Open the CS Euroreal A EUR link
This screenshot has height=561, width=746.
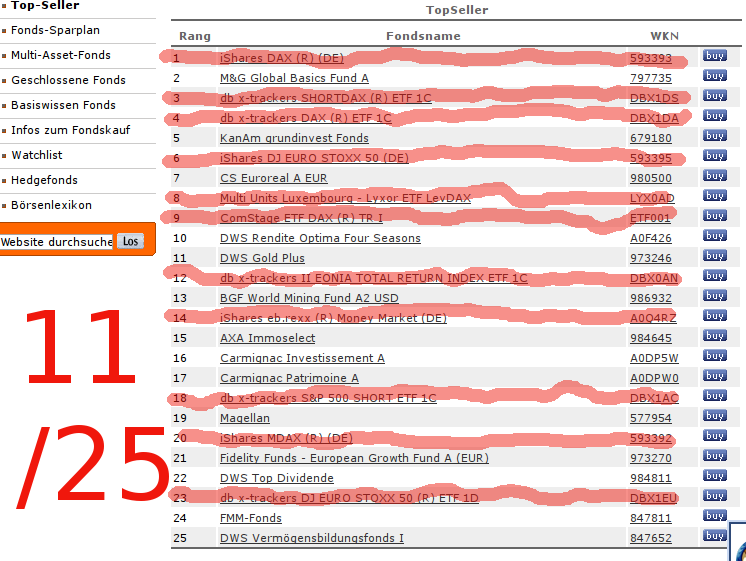tap(274, 178)
